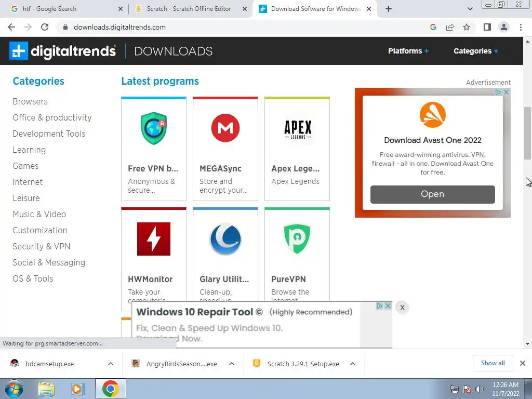Expand the Categories header menu
The width and height of the screenshot is (532, 399).
pos(476,51)
